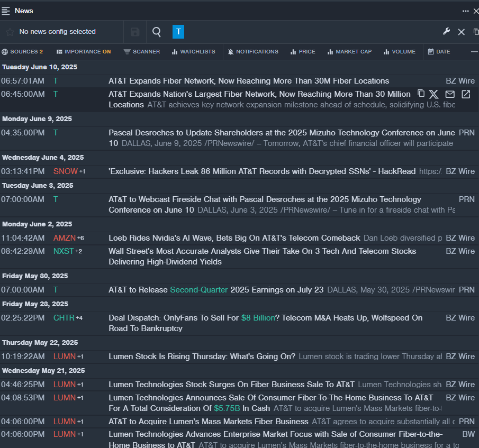Image resolution: width=479 pixels, height=448 pixels.
Task: Open 'Lumen Technologies Advances Enterprise Market Focus' headline
Action: tap(276, 439)
